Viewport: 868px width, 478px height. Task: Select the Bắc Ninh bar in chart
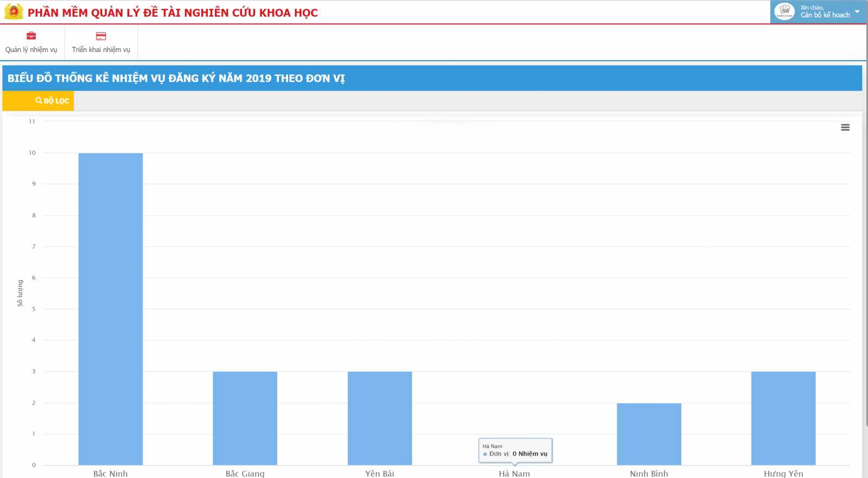pos(111,309)
